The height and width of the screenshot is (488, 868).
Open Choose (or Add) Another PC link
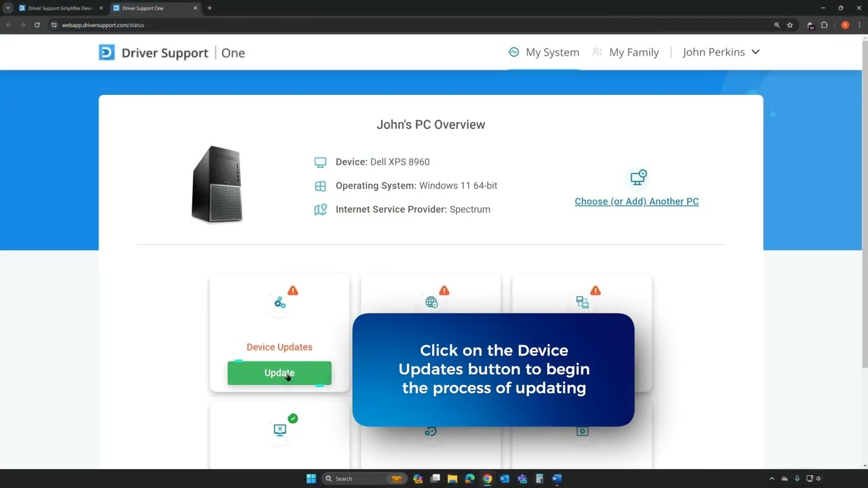click(637, 201)
